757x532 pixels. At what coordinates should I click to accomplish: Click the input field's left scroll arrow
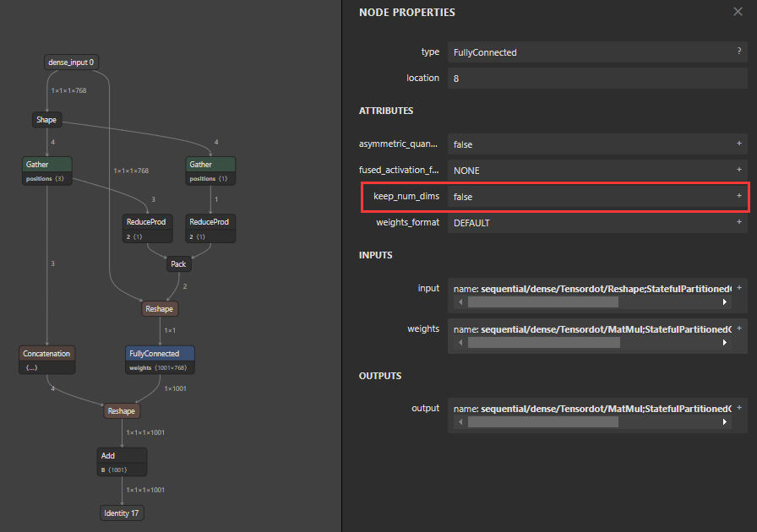(x=460, y=301)
